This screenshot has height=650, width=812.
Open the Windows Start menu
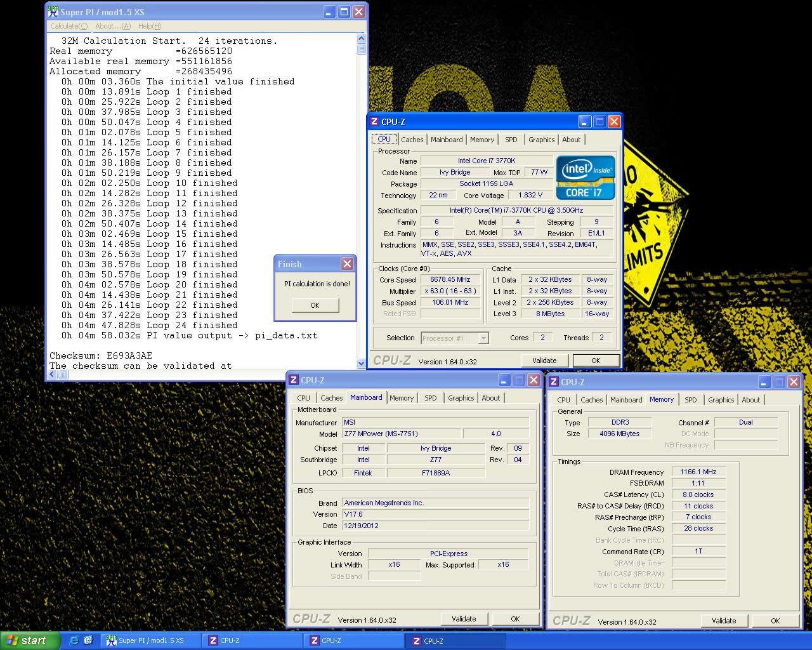30,640
